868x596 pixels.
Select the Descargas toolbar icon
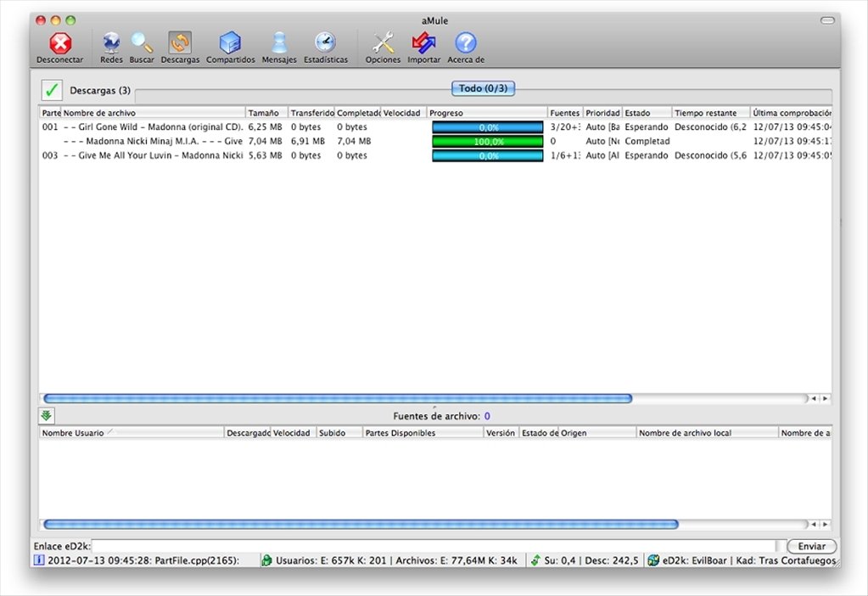180,48
